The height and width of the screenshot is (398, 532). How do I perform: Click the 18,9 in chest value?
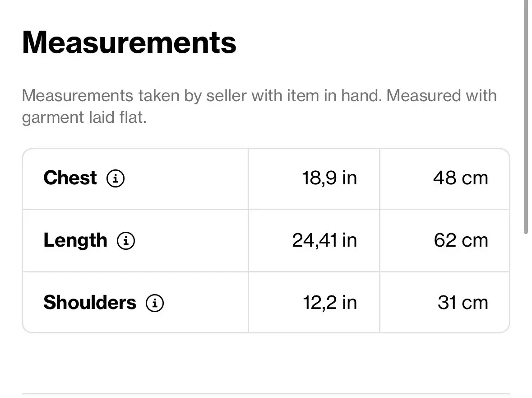(x=329, y=178)
